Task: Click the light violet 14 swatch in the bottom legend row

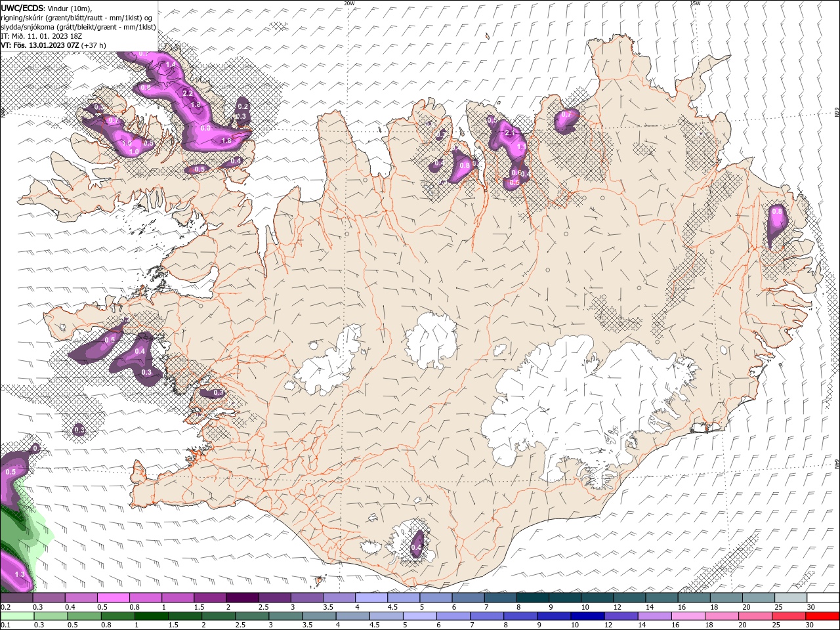Action: click(x=654, y=616)
